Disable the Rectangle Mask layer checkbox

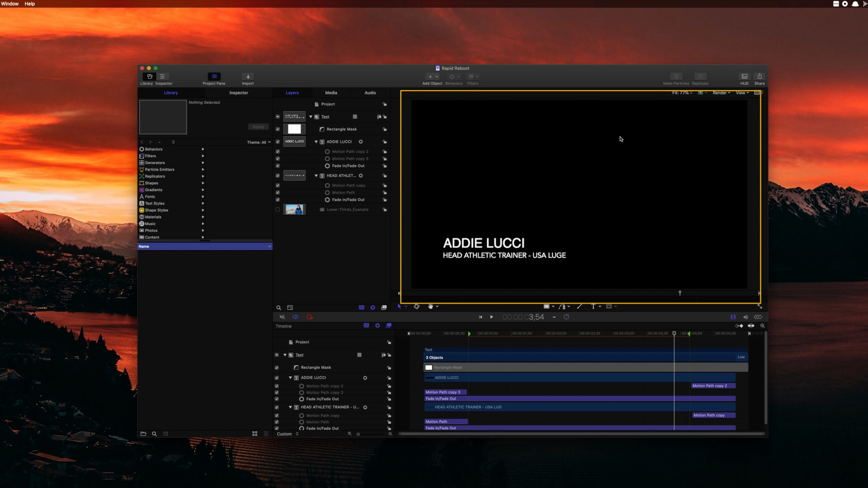pos(278,129)
